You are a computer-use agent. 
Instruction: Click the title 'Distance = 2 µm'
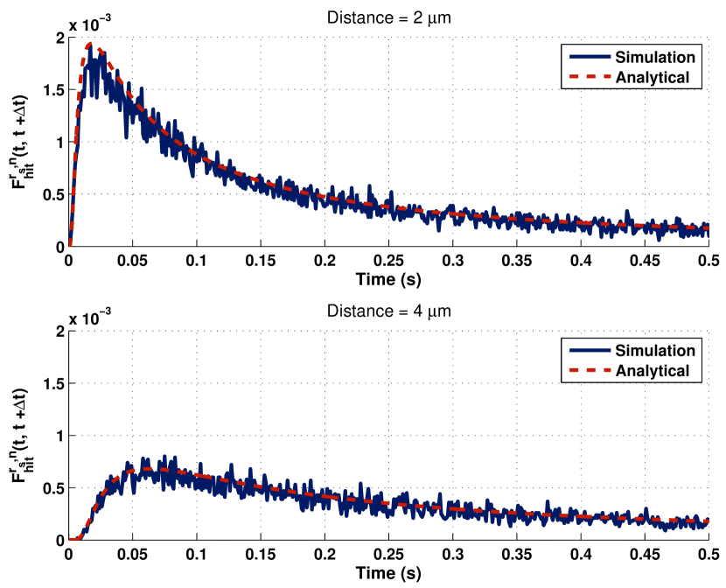click(x=389, y=18)
